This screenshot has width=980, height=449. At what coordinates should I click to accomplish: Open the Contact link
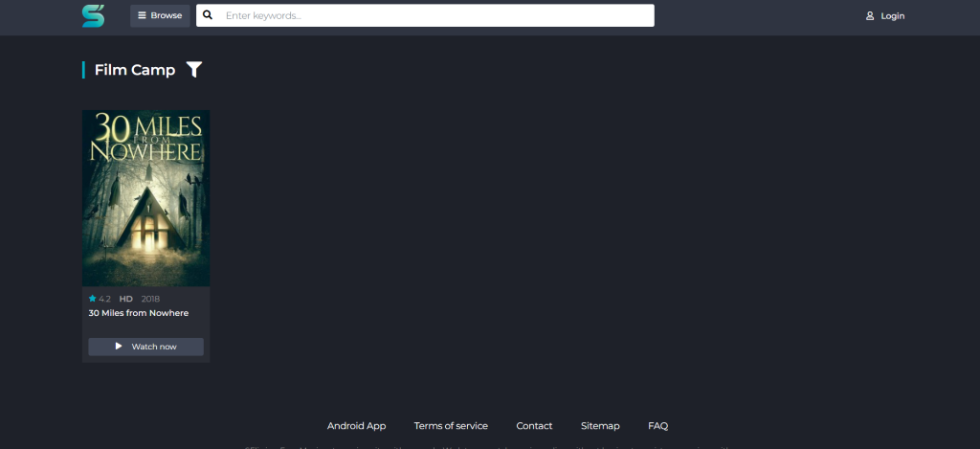point(534,426)
